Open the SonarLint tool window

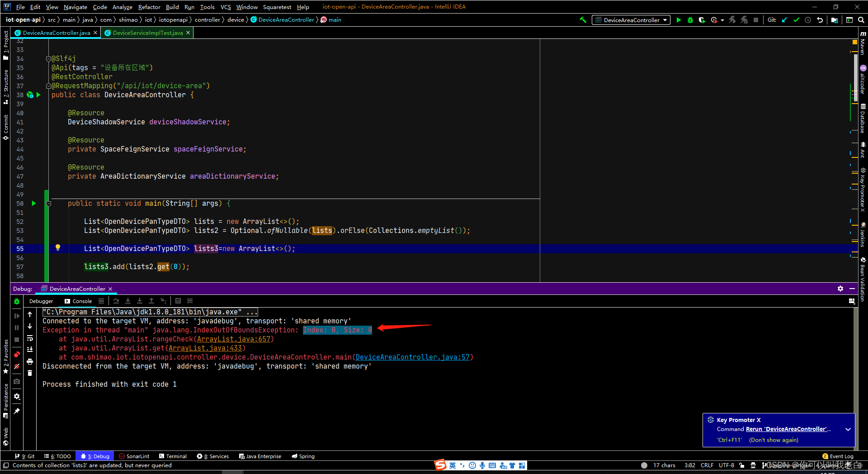[134, 456]
